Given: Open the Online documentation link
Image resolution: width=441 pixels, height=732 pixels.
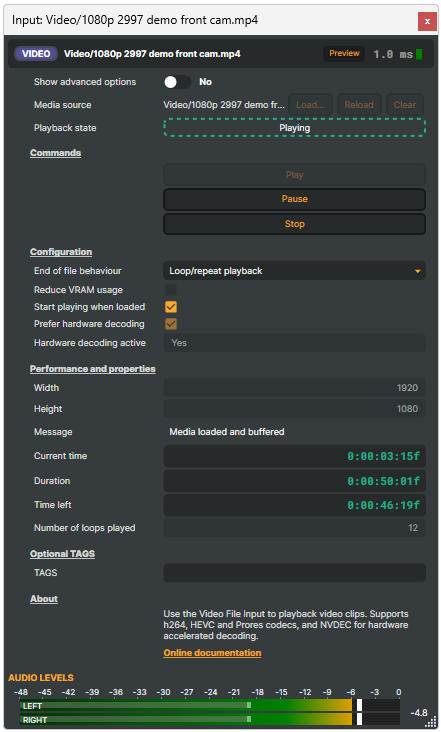Looking at the screenshot, I should [212, 653].
